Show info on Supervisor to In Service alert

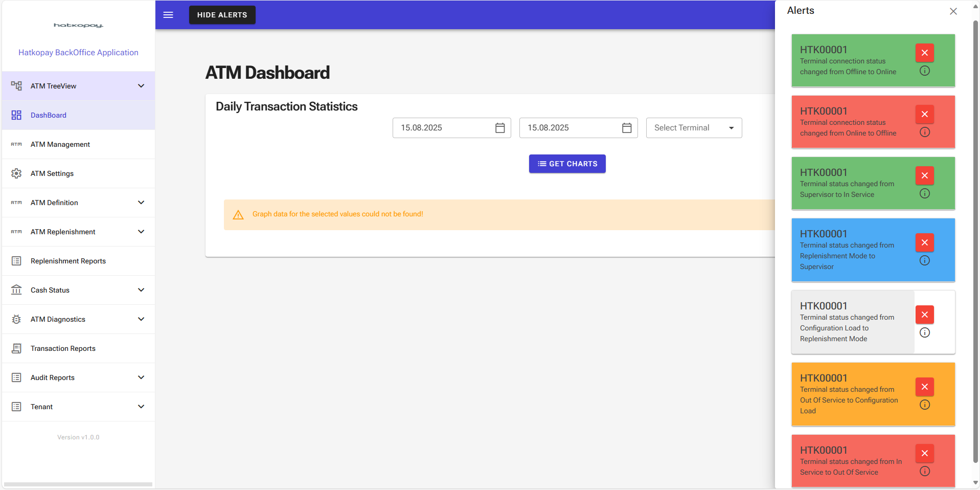pyautogui.click(x=924, y=194)
